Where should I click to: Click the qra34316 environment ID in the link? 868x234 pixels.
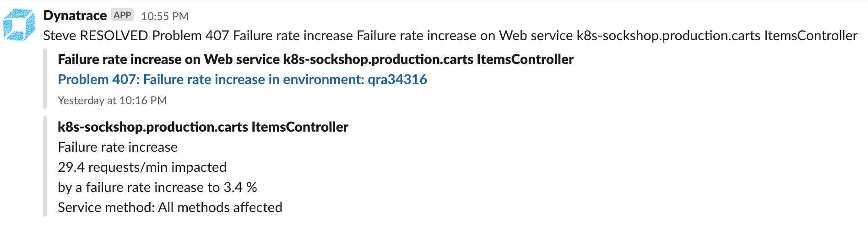(397, 80)
